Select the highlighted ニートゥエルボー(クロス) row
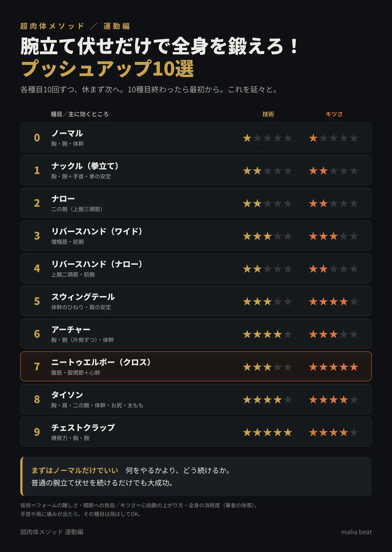The image size is (392, 552). [196, 366]
